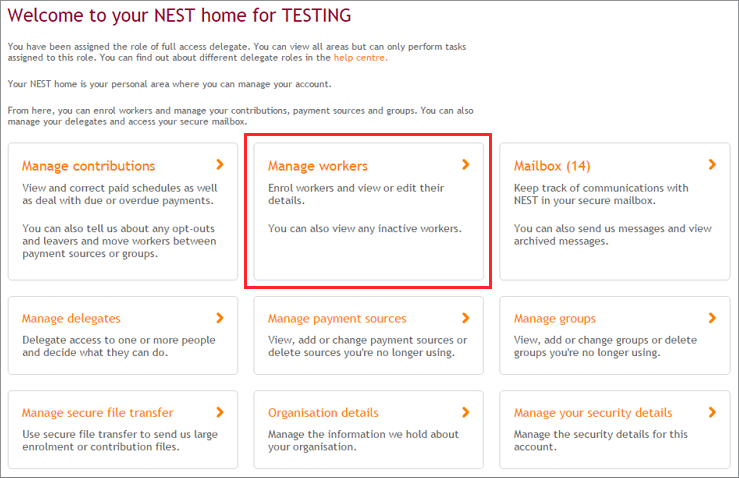Image resolution: width=739 pixels, height=478 pixels.
Task: Click the arrow on Manage your security details
Action: pyautogui.click(x=712, y=412)
